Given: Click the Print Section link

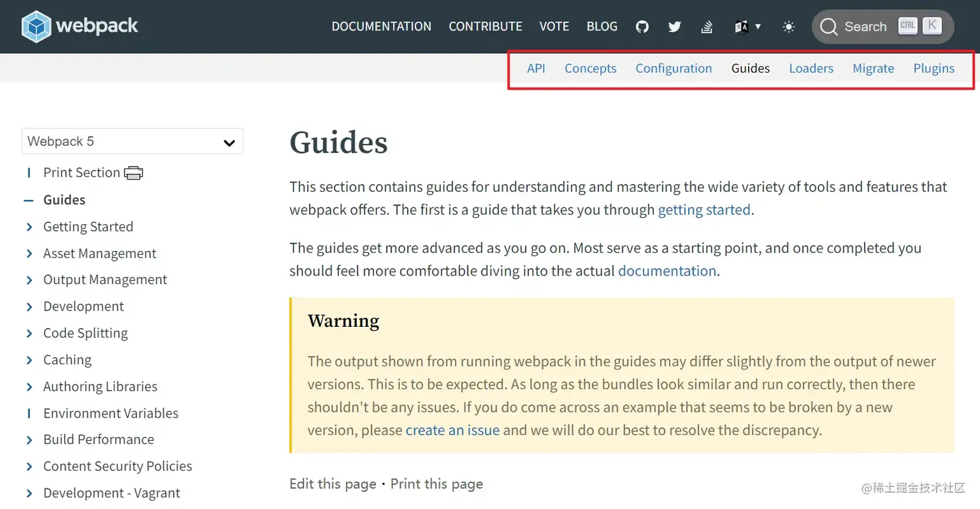Looking at the screenshot, I should point(82,172).
